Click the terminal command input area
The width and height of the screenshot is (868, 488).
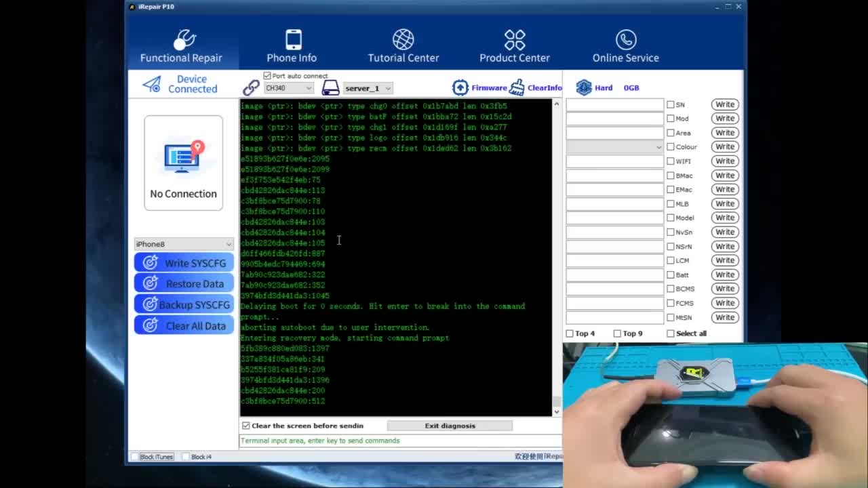400,441
